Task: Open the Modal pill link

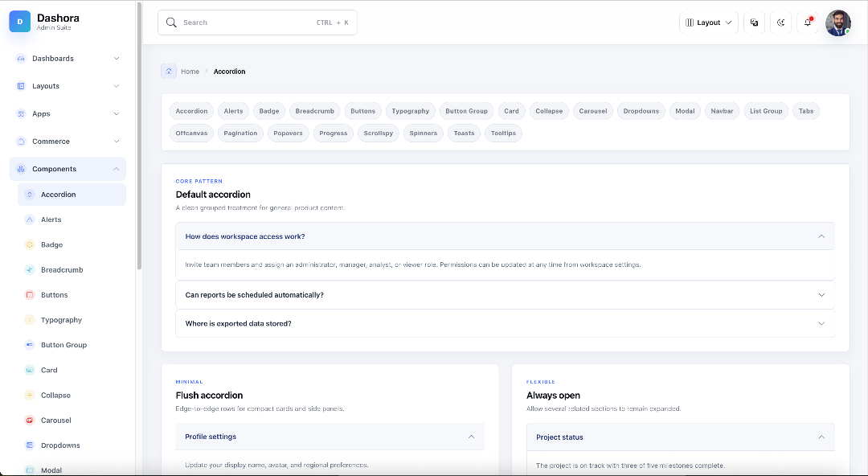Action: click(x=685, y=111)
